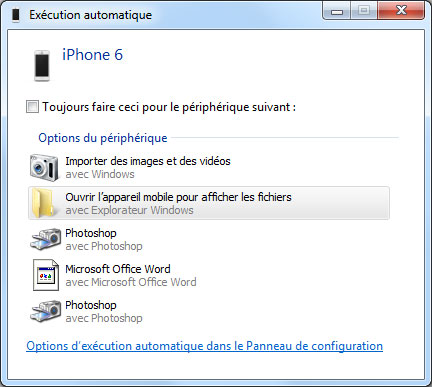
Task: Click the Microsoft Office Word document icon
Action: [46, 275]
